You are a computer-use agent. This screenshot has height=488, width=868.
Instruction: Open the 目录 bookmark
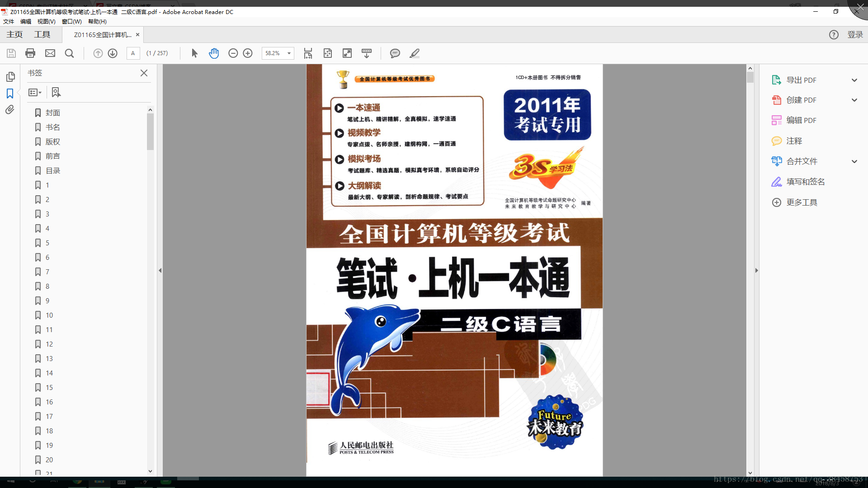point(53,170)
